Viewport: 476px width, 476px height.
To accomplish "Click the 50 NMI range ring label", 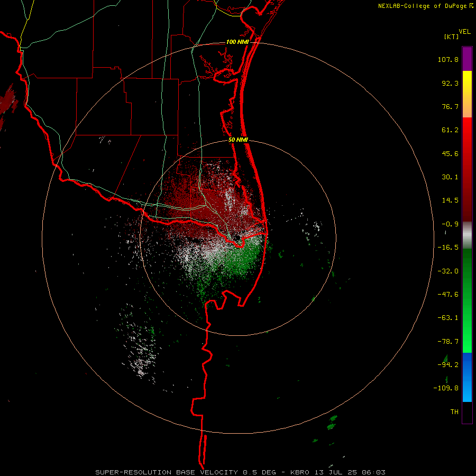I will point(238,140).
